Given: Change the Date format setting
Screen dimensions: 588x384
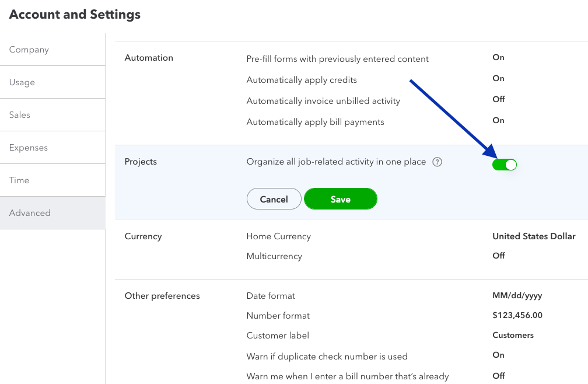Looking at the screenshot, I should (271, 296).
